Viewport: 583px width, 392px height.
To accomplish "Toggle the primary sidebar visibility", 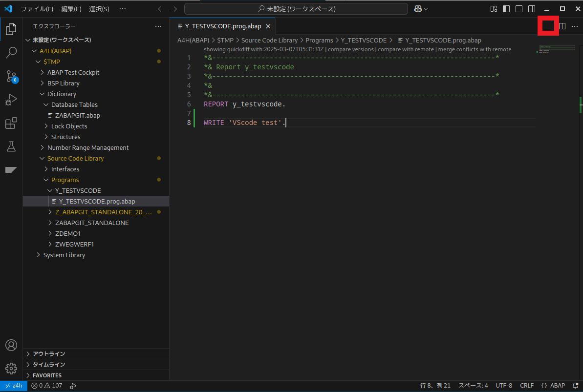I will 506,8.
